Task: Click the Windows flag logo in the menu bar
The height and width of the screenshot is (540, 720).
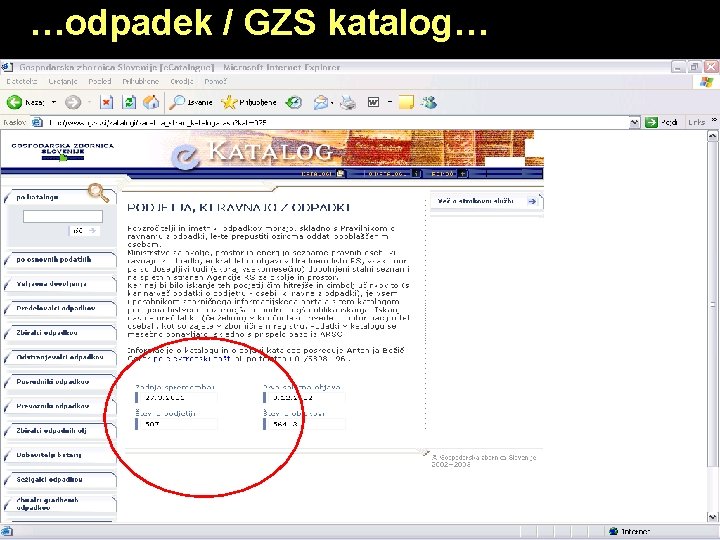Action: click(x=707, y=82)
